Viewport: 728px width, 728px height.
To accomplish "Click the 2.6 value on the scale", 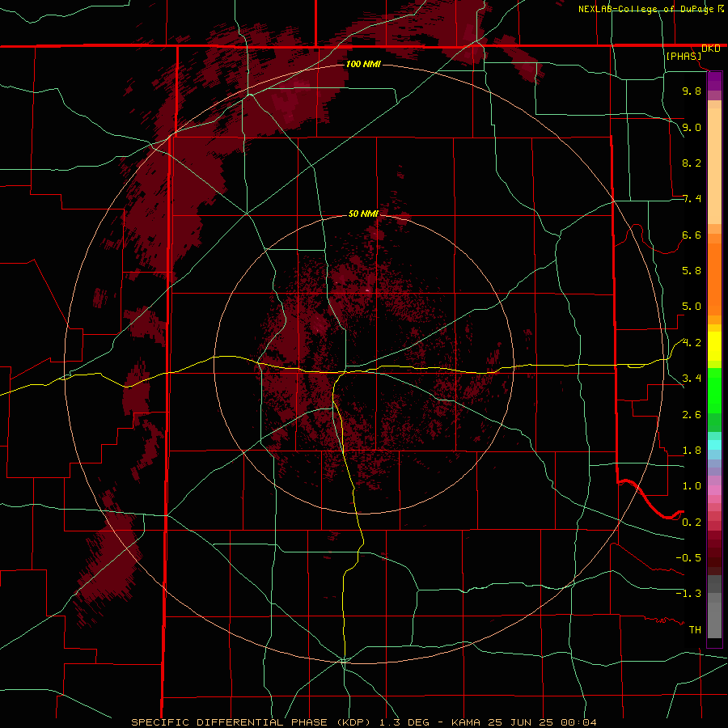I will tap(692, 415).
